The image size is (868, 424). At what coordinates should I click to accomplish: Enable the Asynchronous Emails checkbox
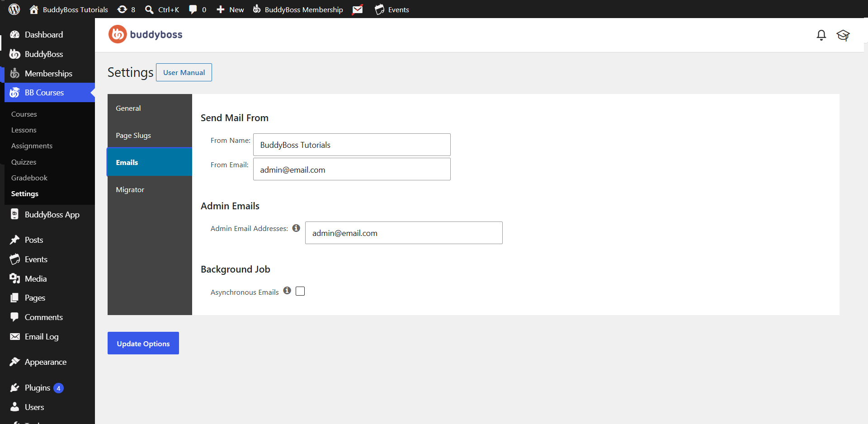click(300, 291)
